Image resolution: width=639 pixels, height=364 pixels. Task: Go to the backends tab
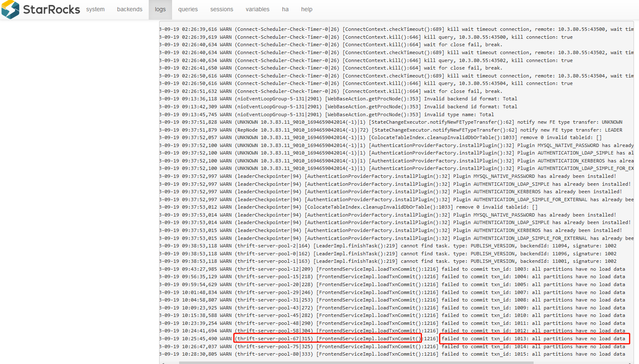pyautogui.click(x=130, y=9)
